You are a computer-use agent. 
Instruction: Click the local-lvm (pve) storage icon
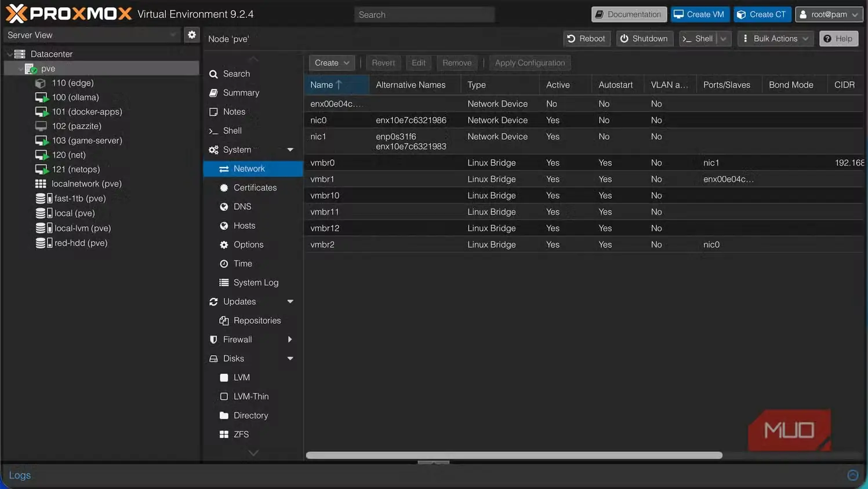[x=44, y=228]
